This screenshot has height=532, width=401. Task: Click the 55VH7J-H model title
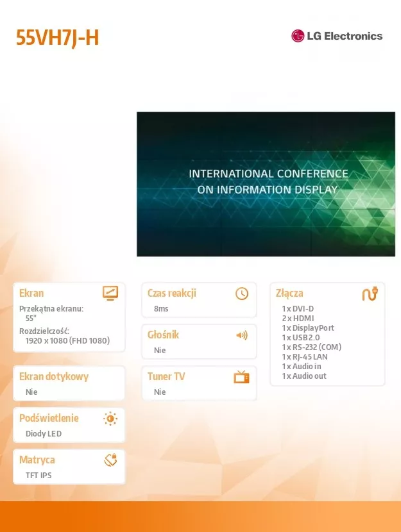[x=57, y=37]
